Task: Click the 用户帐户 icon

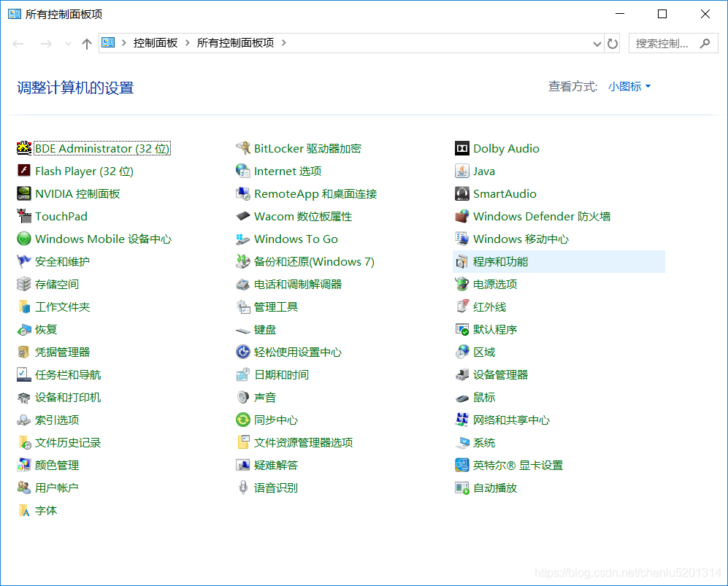Action: (x=23, y=487)
